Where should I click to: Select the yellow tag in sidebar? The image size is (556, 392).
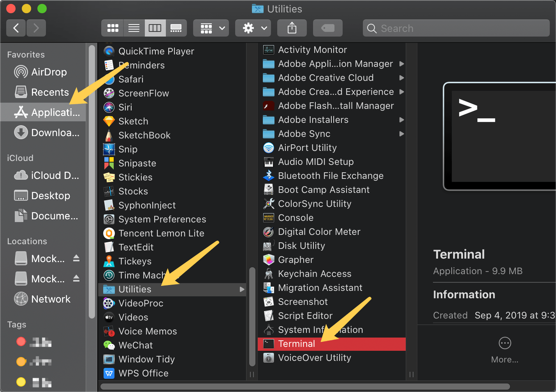click(x=21, y=382)
